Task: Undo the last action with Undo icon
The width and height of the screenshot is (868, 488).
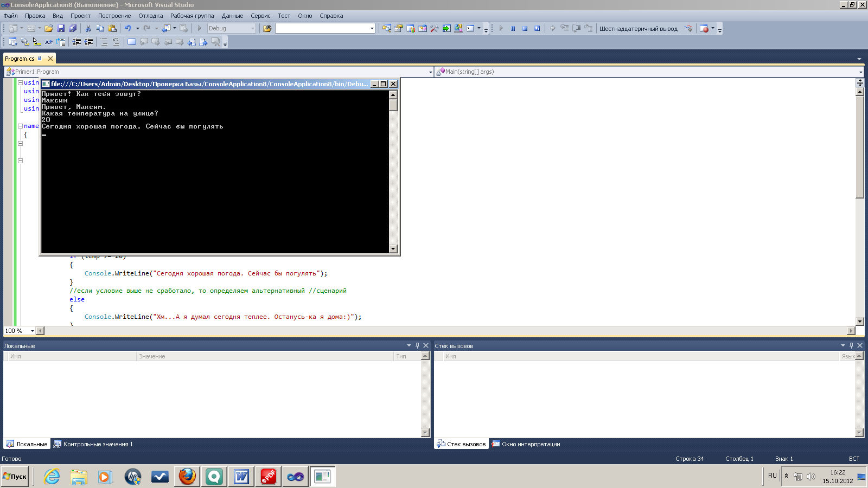Action: 128,28
